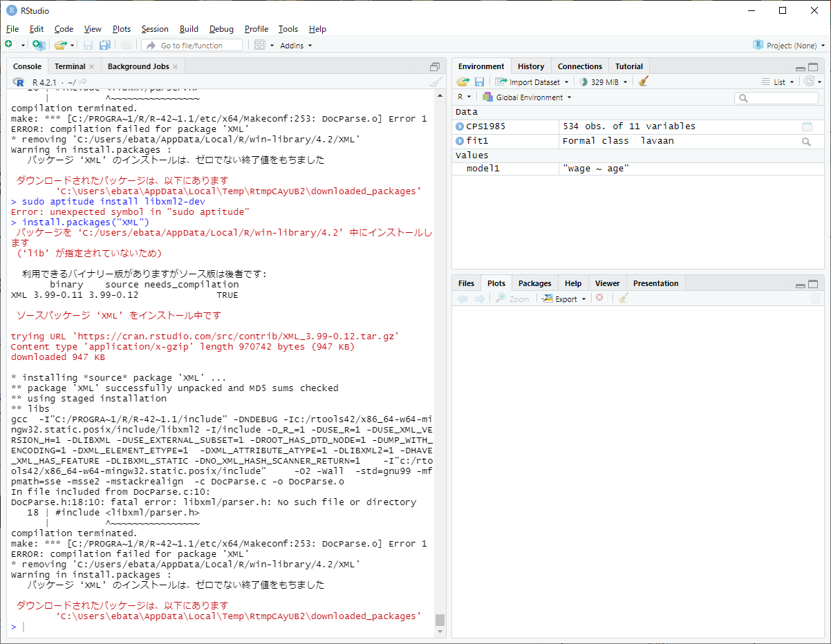Expand the fit1 object entry
This screenshot has height=644, width=831.
point(460,141)
